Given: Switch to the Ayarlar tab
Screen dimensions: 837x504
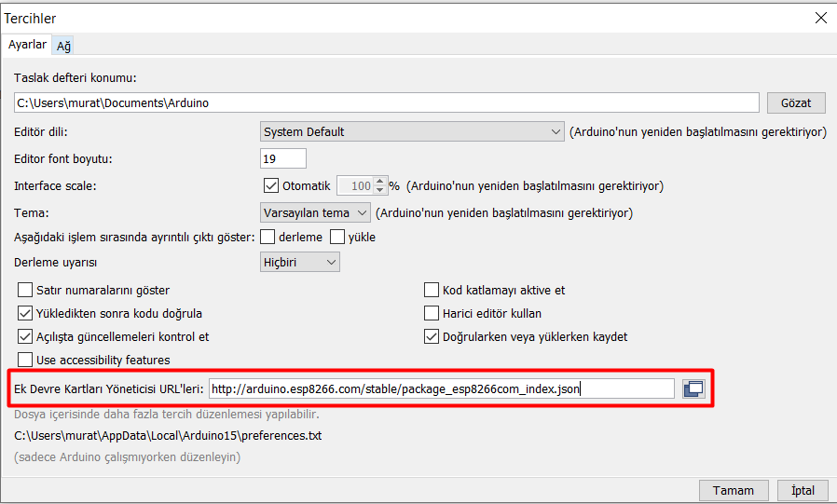Looking at the screenshot, I should 27,45.
